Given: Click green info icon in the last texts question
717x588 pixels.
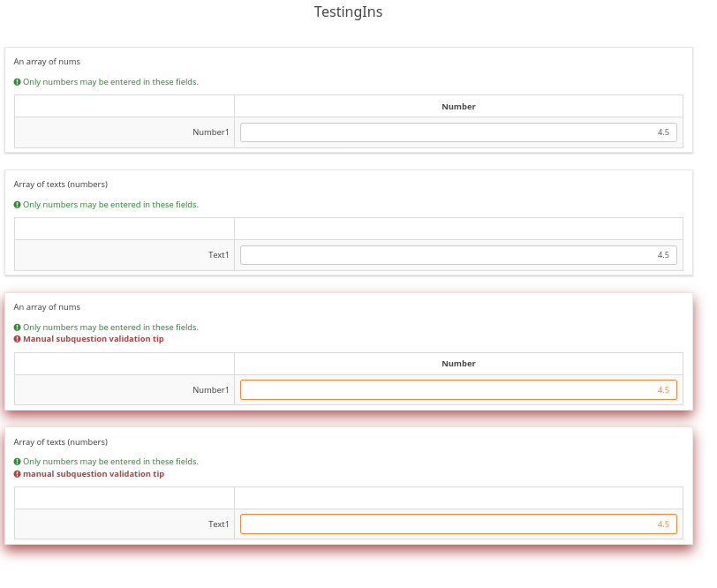Looking at the screenshot, I should (x=18, y=462).
